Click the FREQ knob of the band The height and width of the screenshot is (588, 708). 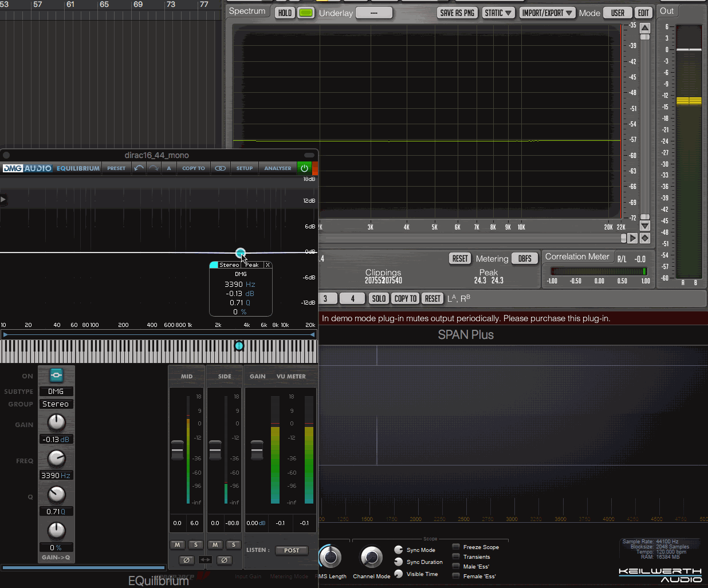point(56,459)
